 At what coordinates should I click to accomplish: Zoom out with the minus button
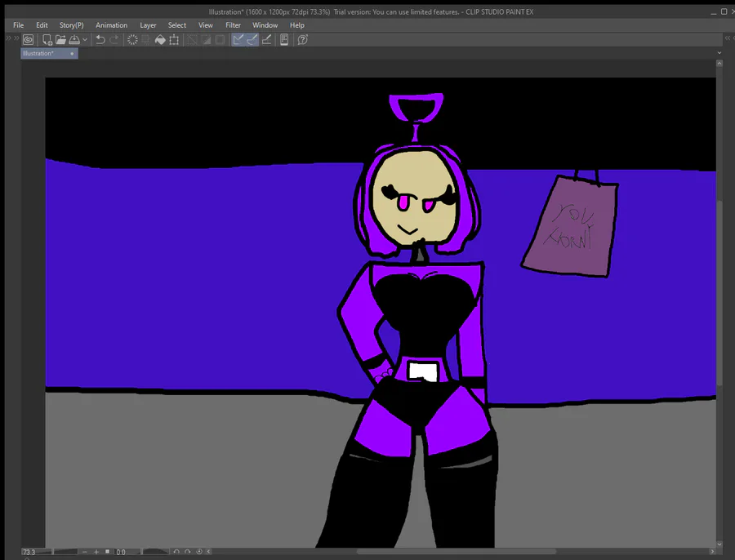pyautogui.click(x=85, y=552)
